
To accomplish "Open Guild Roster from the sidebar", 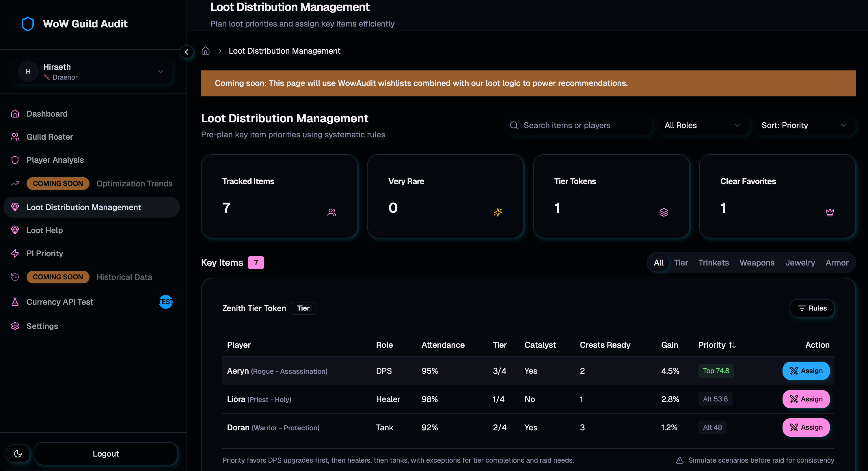I will coord(50,137).
